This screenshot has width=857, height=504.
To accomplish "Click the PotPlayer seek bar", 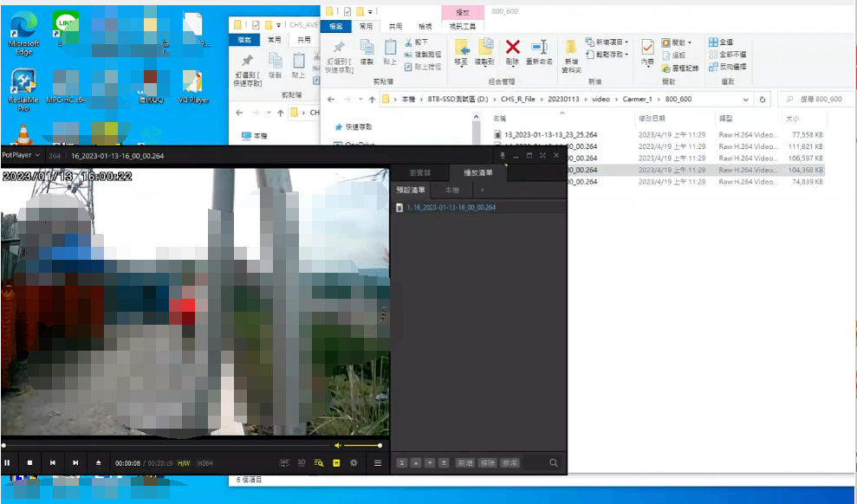I will pos(166,445).
